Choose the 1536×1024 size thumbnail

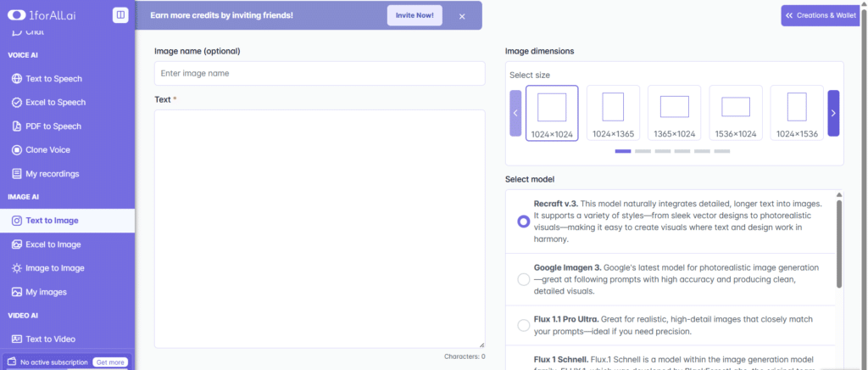[x=736, y=113]
